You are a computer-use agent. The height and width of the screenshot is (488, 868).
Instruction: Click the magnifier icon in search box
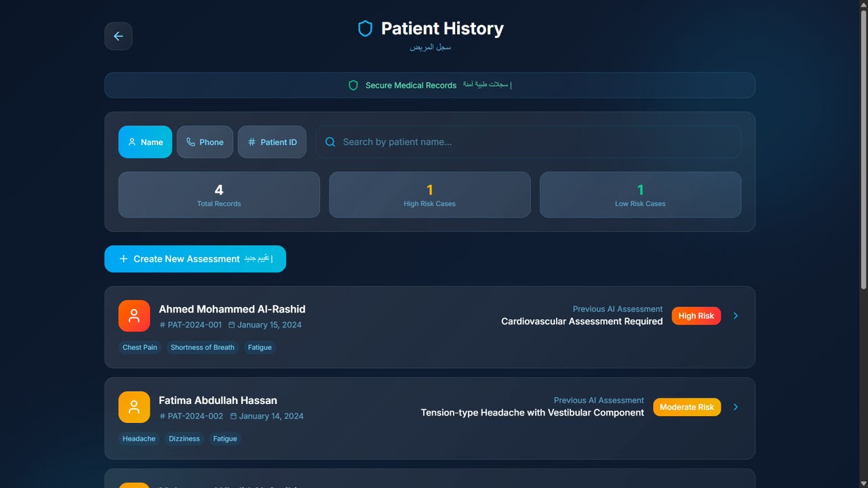[330, 142]
